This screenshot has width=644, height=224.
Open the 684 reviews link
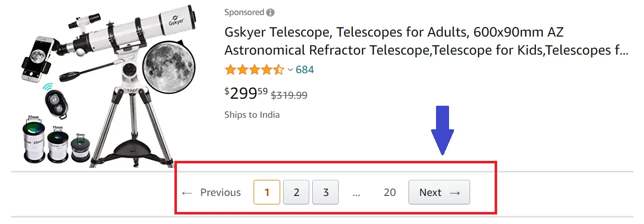305,70
